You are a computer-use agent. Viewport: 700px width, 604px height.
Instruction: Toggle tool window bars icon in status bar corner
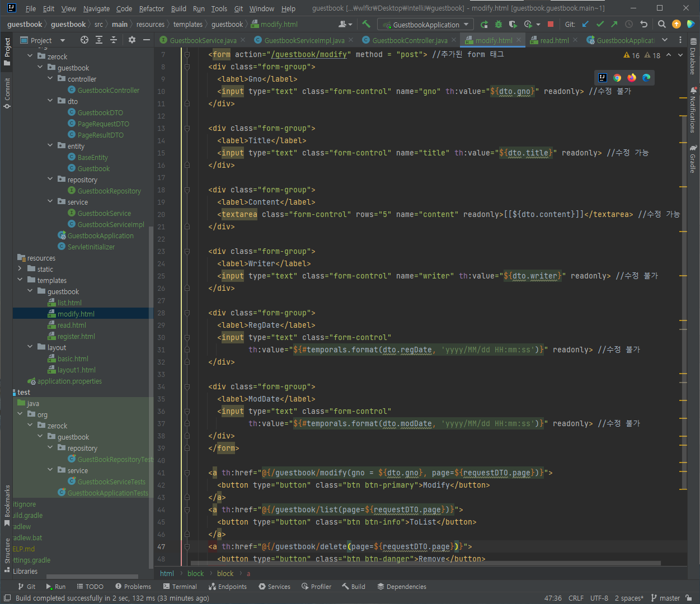coord(7,598)
